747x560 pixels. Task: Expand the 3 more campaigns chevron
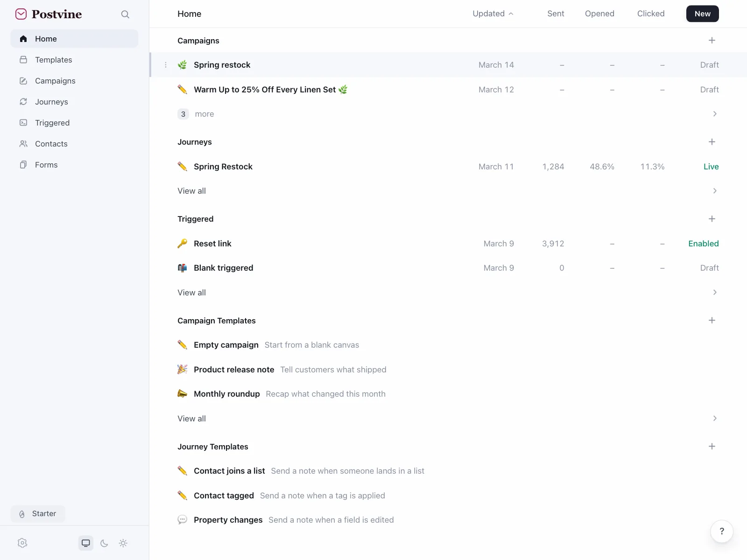715,114
